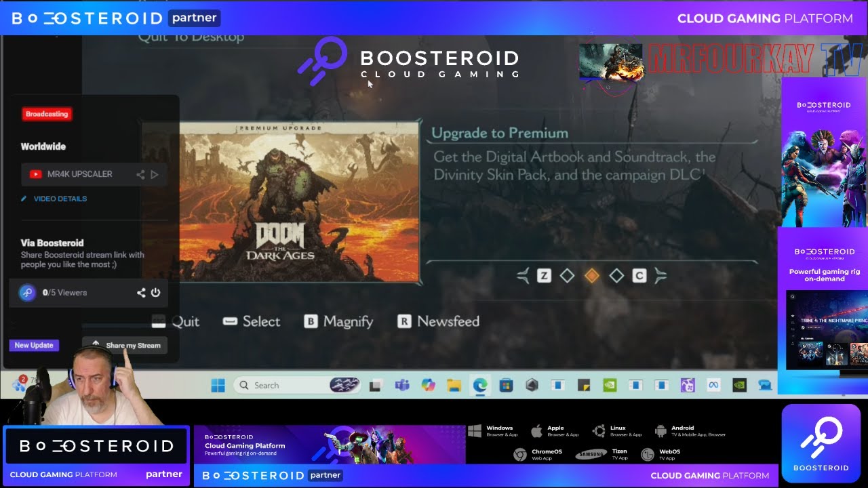Click the New Update badge

click(34, 345)
